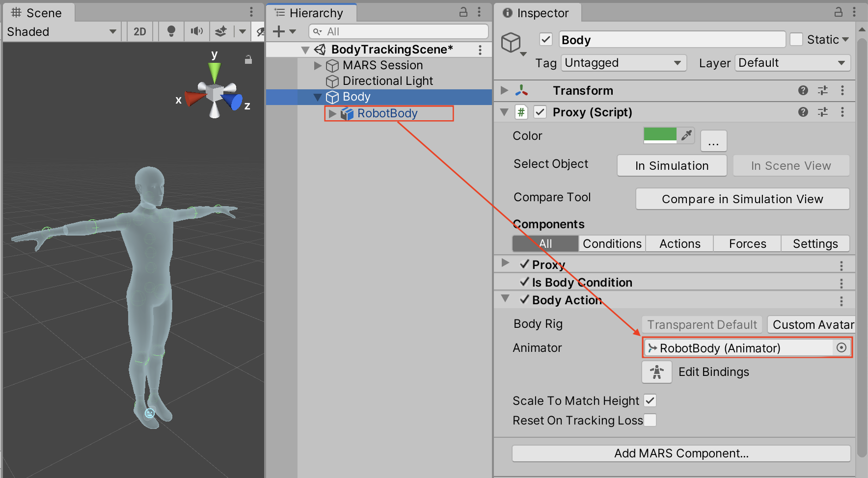Open the Animator object picker circle
The image size is (868, 478).
(x=841, y=348)
